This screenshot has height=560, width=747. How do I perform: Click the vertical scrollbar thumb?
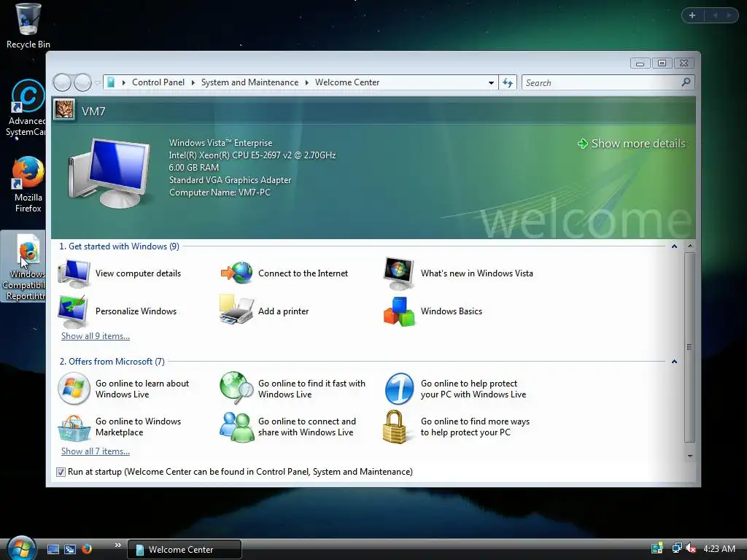tap(689, 347)
